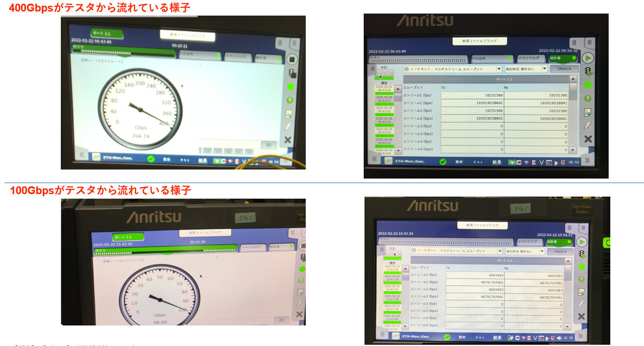This screenshot has width=644, height=346.
Task: Click green ポート 1:1 button on 100Gbps gauge screen
Action: (128, 237)
